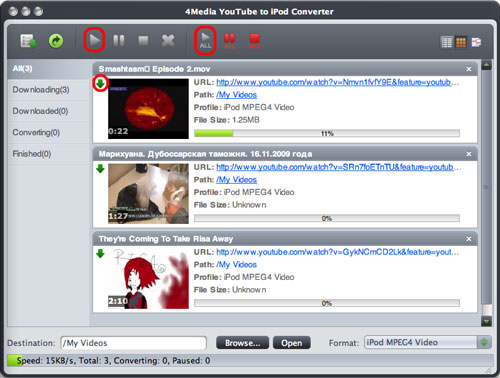500x378 pixels.
Task: Click the rightmost window mode icon
Action: pyautogui.click(x=476, y=42)
